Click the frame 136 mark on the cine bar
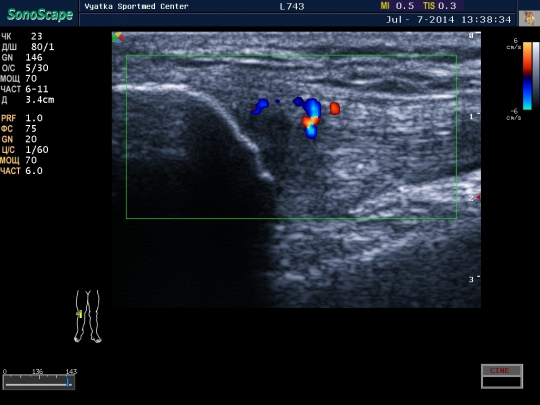 click(x=38, y=372)
